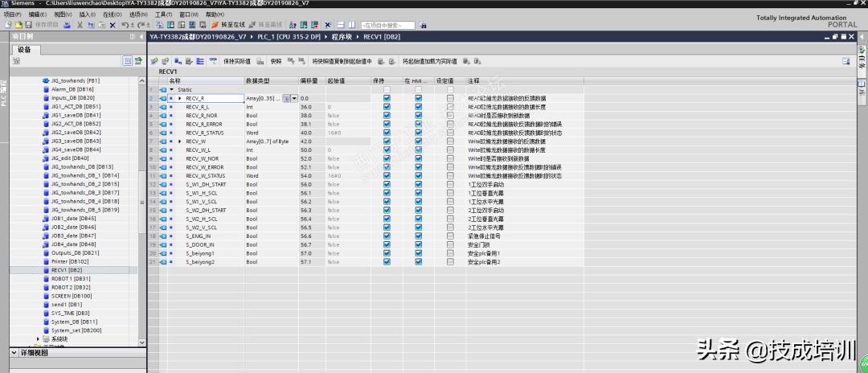The width and height of the screenshot is (868, 373).
Task: Click the green arrow icon in project tree header
Action: point(138,60)
